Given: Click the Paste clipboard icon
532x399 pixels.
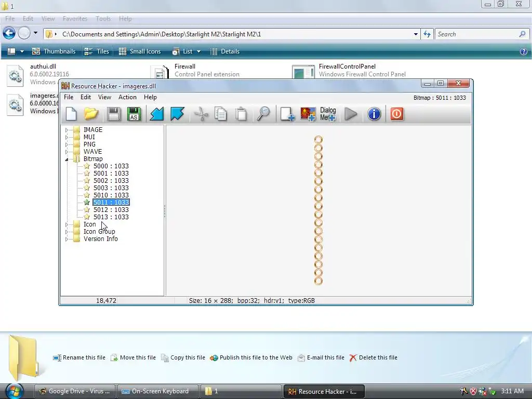Looking at the screenshot, I should tap(241, 114).
